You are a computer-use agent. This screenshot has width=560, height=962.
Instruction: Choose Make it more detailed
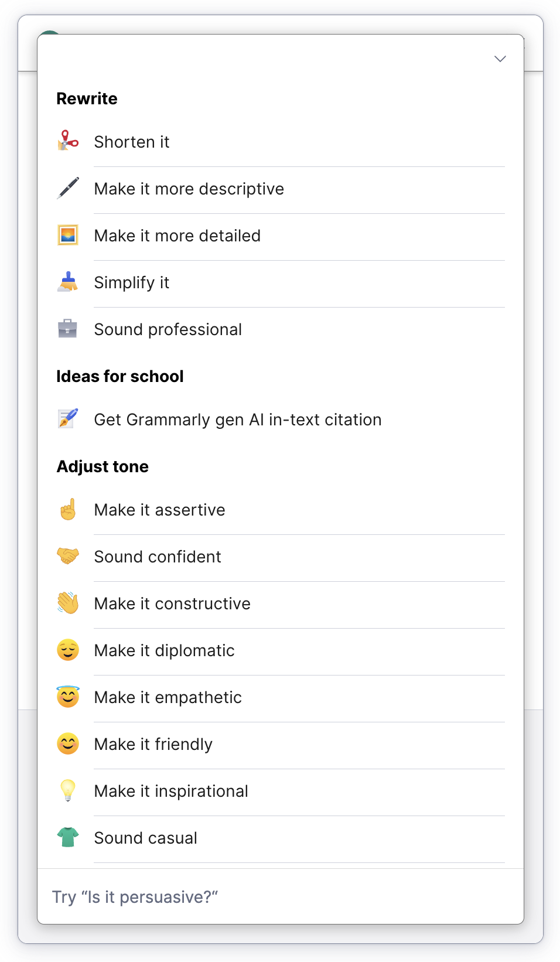pyautogui.click(x=177, y=236)
